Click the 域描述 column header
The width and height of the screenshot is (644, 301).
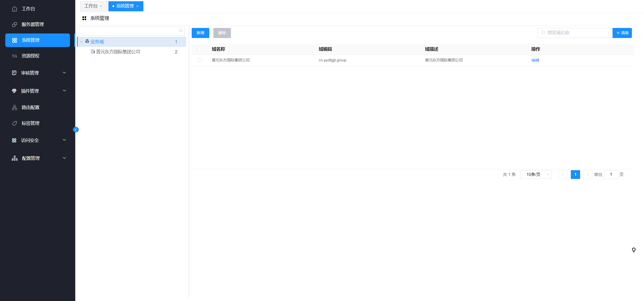[432, 49]
